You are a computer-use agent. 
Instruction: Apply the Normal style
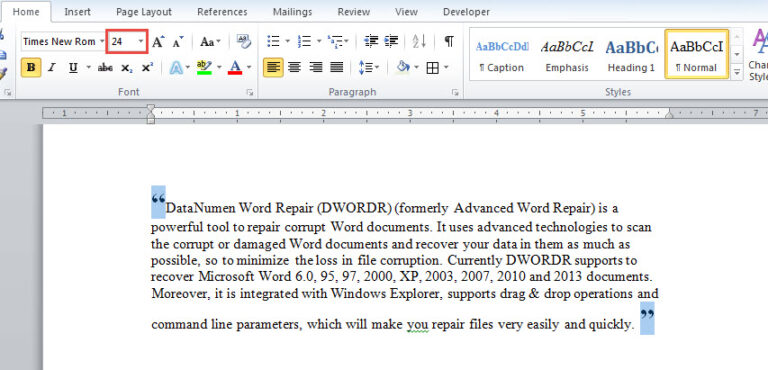[696, 54]
